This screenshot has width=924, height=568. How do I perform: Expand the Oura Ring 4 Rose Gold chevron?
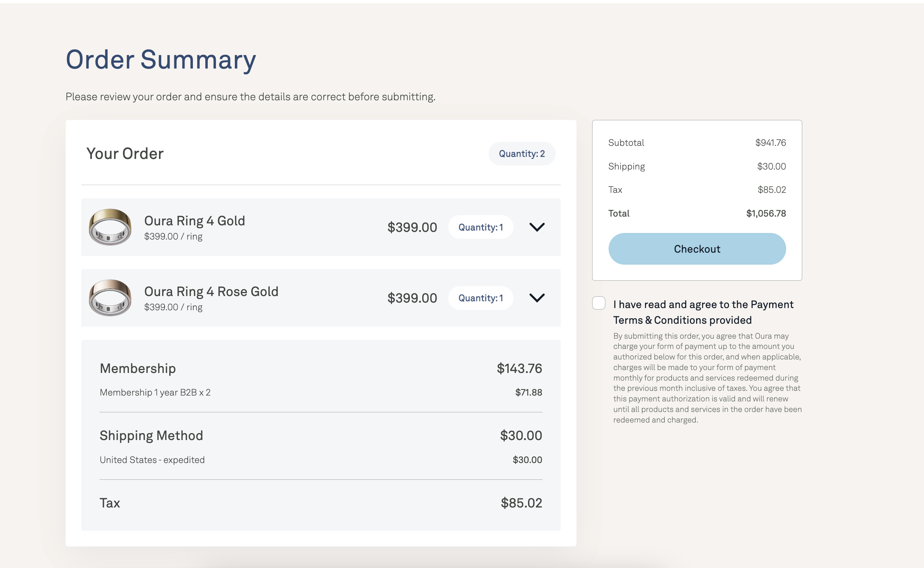tap(537, 297)
